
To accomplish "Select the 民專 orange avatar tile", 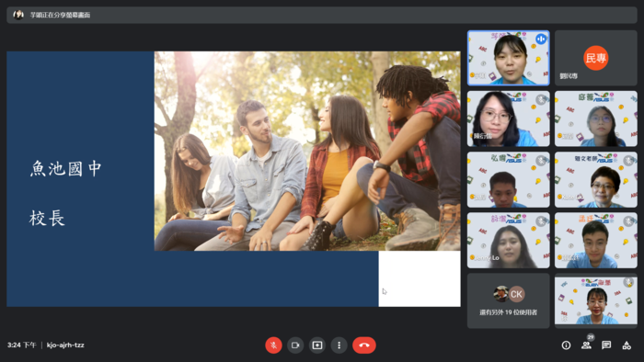I will click(596, 58).
